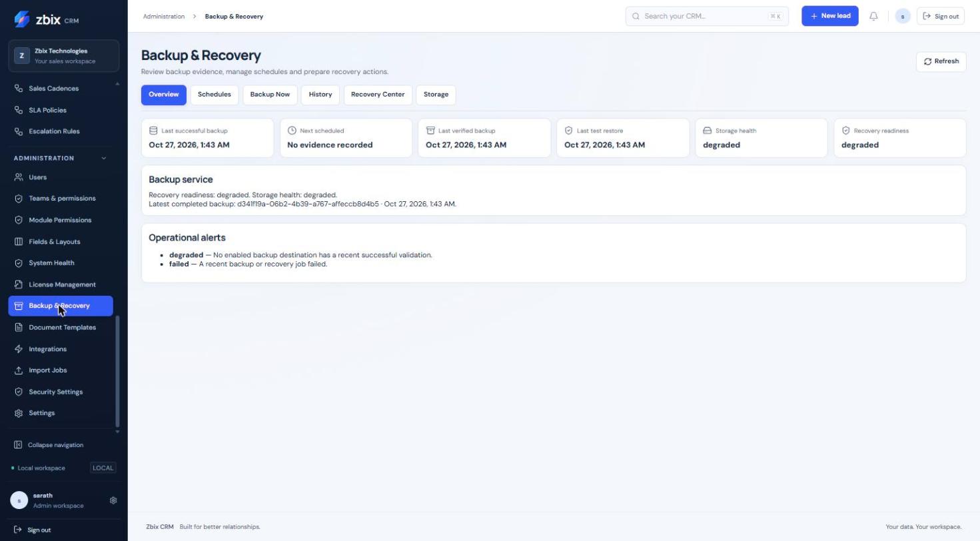Open the notifications bell icon
This screenshot has width=980, height=541.
(x=873, y=16)
